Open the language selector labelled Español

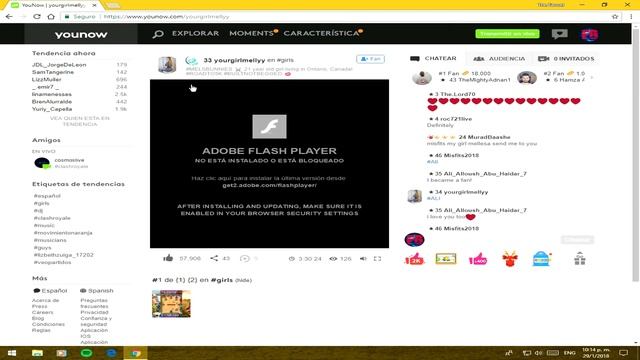tap(50, 291)
